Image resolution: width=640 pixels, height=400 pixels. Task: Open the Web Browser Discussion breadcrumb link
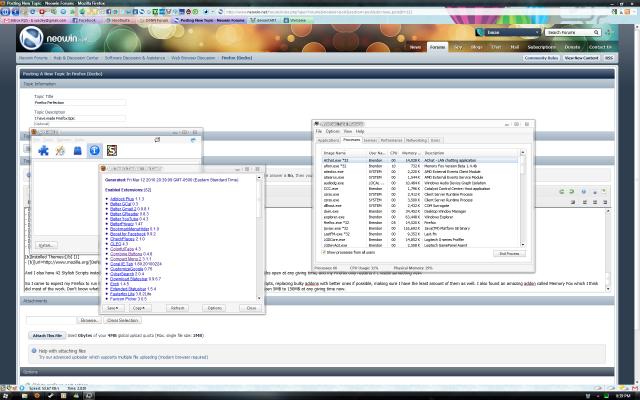tap(193, 58)
